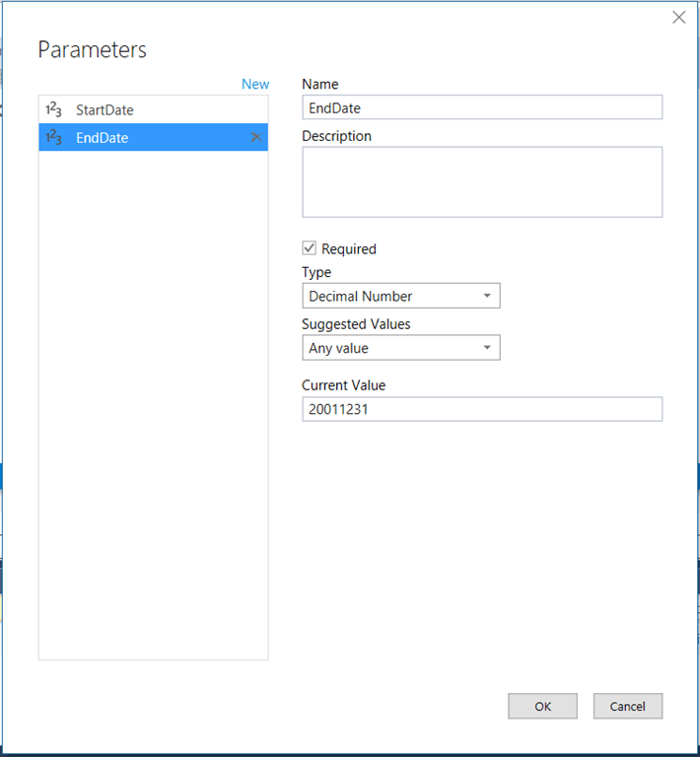
Task: Open the Type dropdown showing Decimal Number
Action: tap(401, 296)
